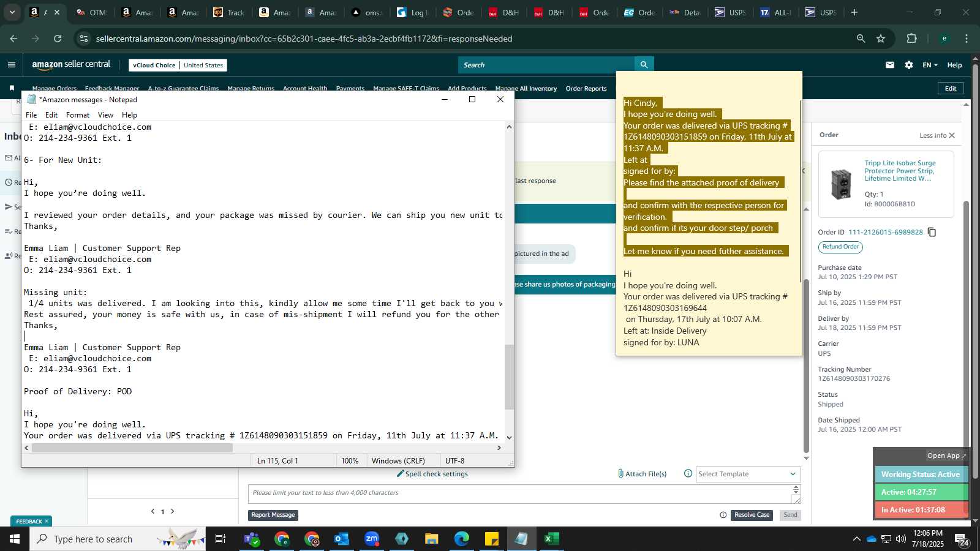Image resolution: width=980 pixels, height=551 pixels.
Task: Go back with the browser back arrow
Action: (x=13, y=39)
